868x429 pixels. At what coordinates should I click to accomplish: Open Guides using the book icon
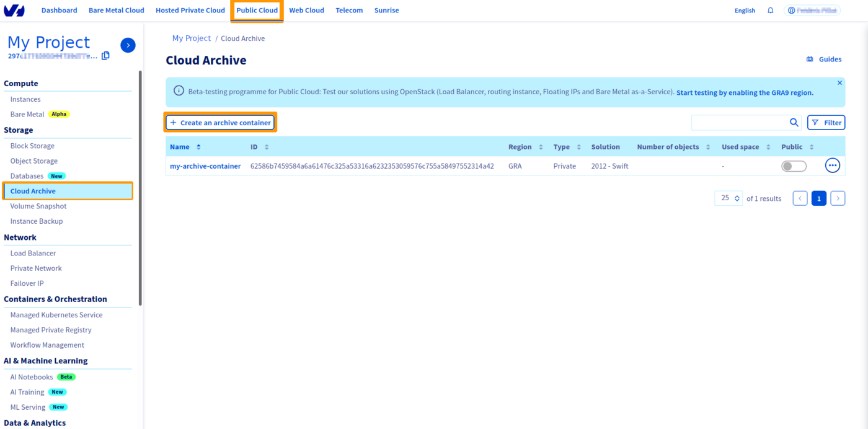pos(809,59)
